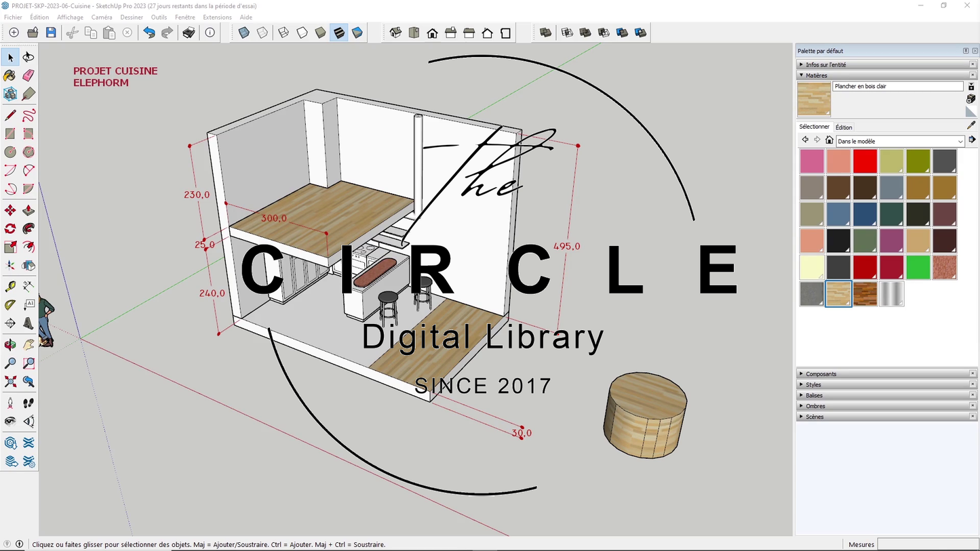Pin the Palette par défaut tray
This screenshot has height=551, width=980.
pyautogui.click(x=966, y=51)
